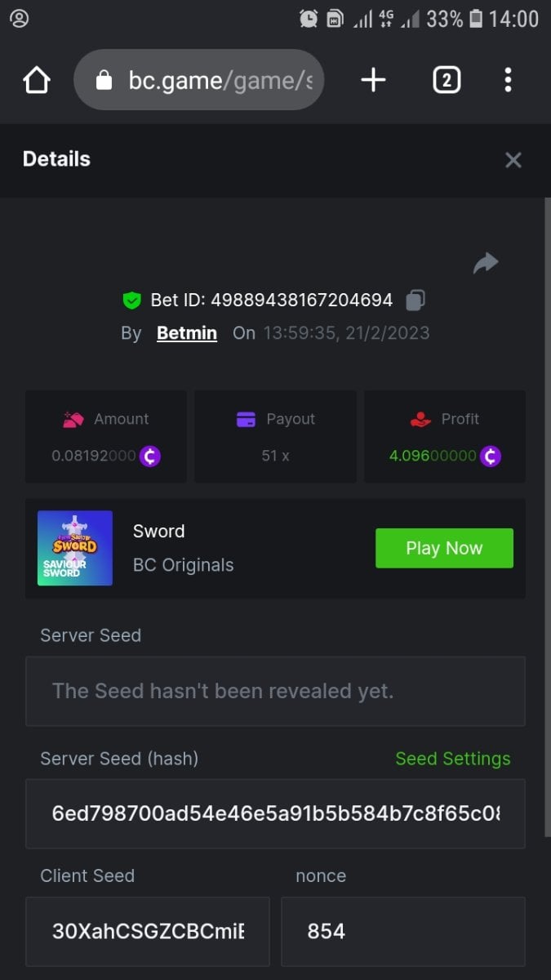
Task: Tap the share arrow icon
Action: point(486,263)
